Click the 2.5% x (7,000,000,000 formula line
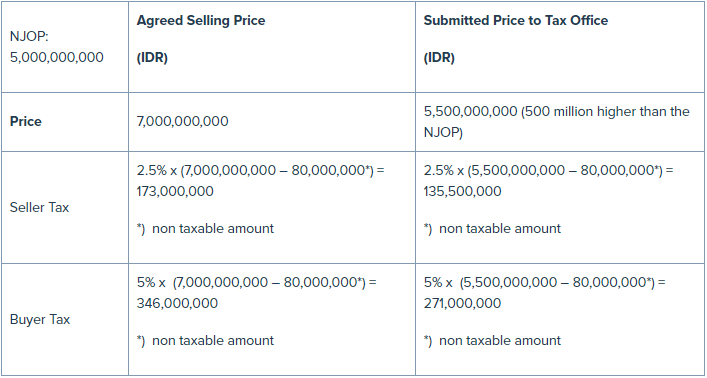 coord(261,171)
